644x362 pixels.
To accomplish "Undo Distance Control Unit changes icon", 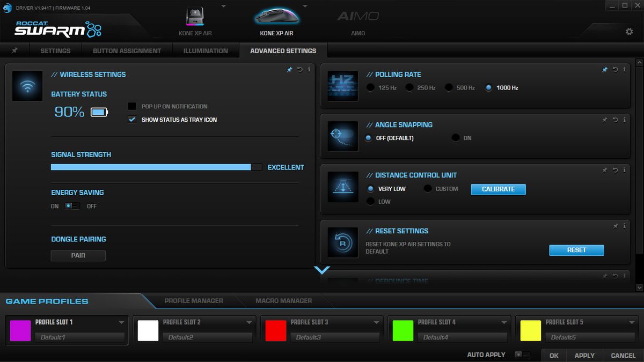I will pos(615,171).
